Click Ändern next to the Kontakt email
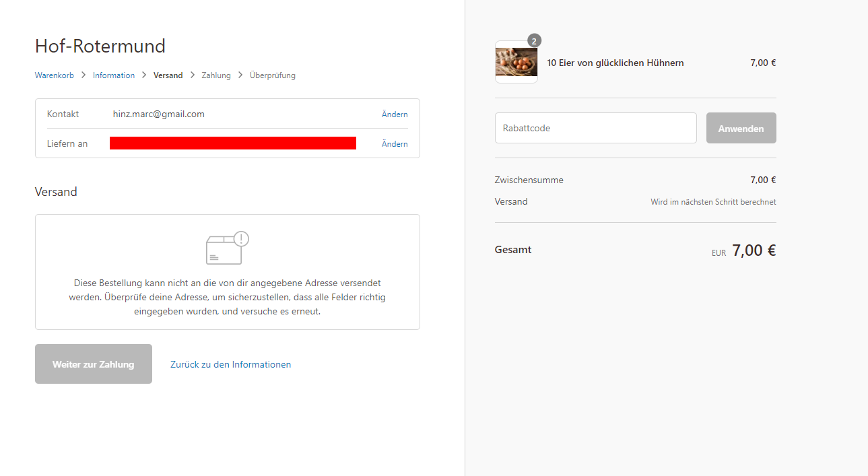The height and width of the screenshot is (476, 868). pyautogui.click(x=395, y=114)
